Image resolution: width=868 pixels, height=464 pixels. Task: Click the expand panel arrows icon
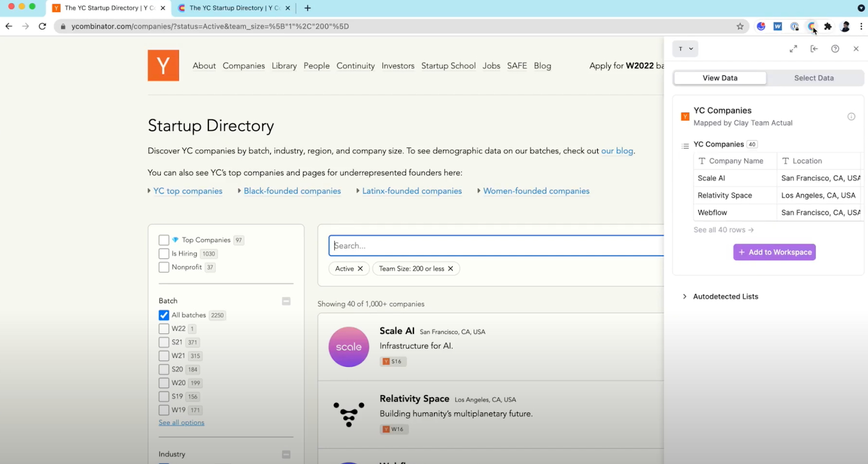pos(793,49)
